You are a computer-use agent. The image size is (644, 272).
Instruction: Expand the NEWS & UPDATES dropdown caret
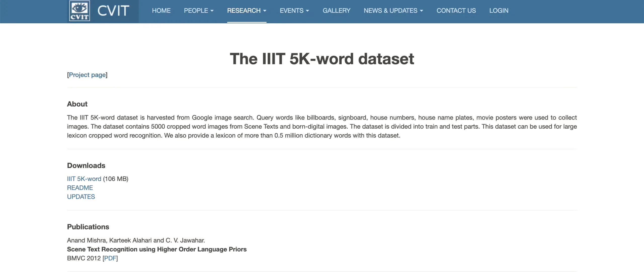tap(421, 11)
